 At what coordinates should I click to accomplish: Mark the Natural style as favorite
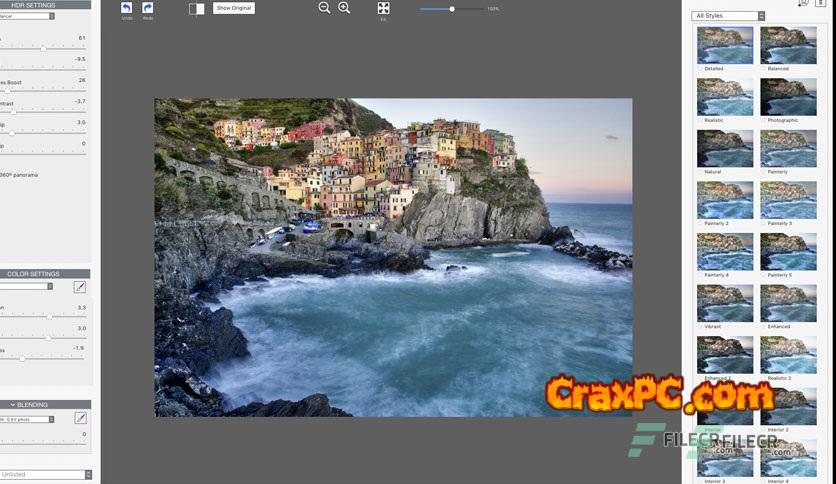(x=700, y=172)
